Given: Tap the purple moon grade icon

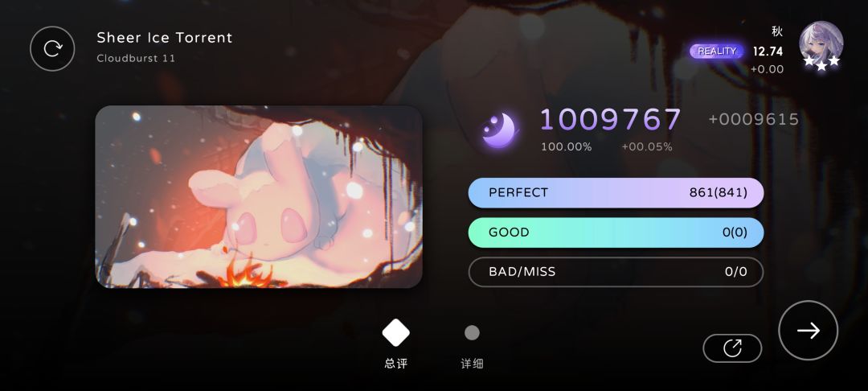Looking at the screenshot, I should click(500, 130).
